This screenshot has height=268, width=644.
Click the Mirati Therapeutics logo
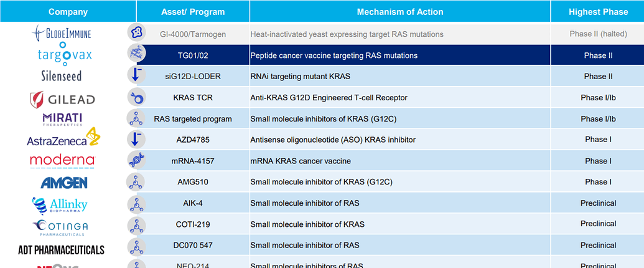62,118
